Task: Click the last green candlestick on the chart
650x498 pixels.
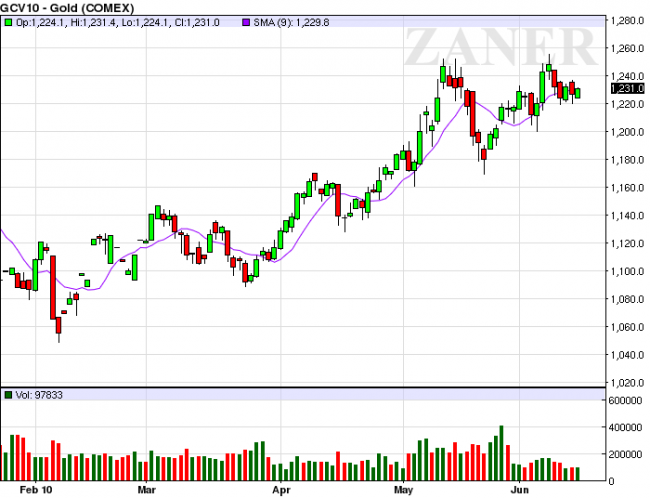Action: coord(578,93)
